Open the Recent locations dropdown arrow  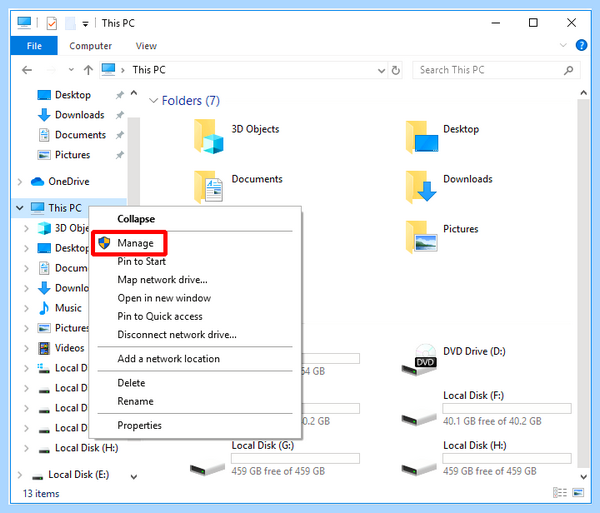coord(71,70)
